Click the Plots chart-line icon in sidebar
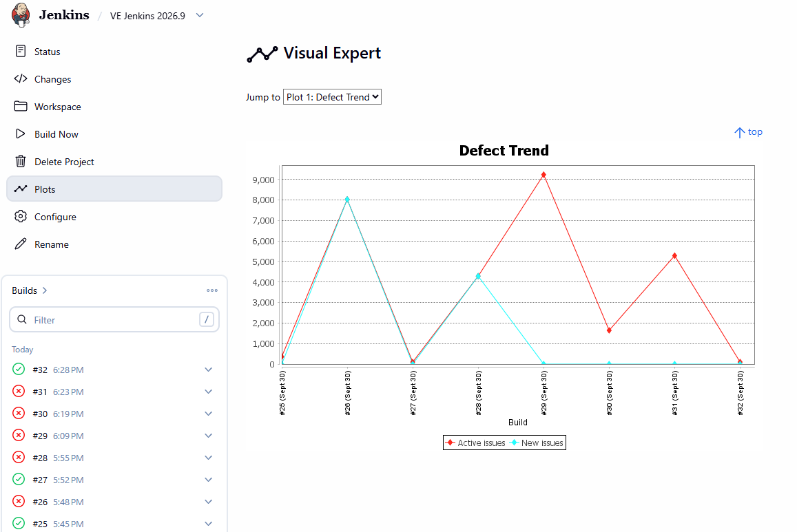 pyautogui.click(x=21, y=189)
